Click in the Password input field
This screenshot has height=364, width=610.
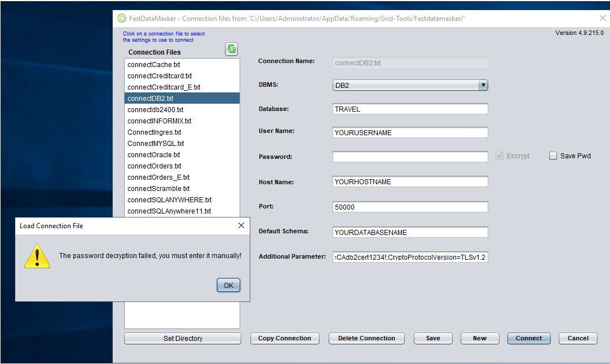410,157
